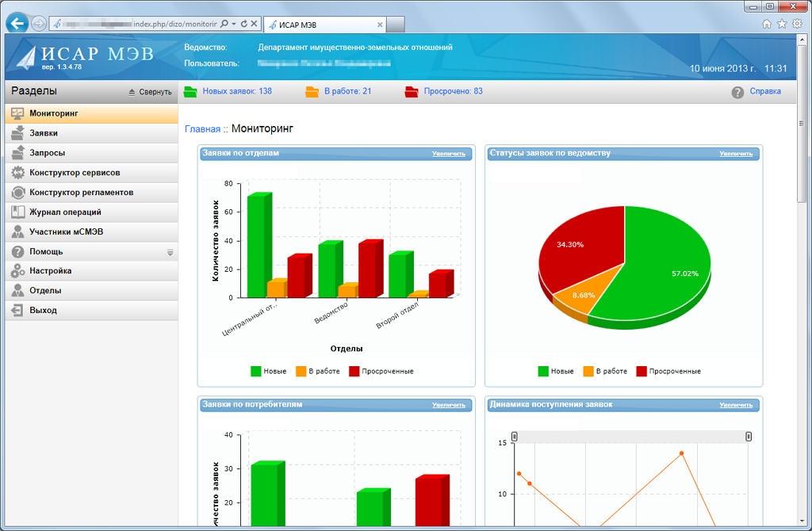Viewport: 812px width, 531px height.
Task: Click the Главная breadcrumb link
Action: tap(202, 129)
